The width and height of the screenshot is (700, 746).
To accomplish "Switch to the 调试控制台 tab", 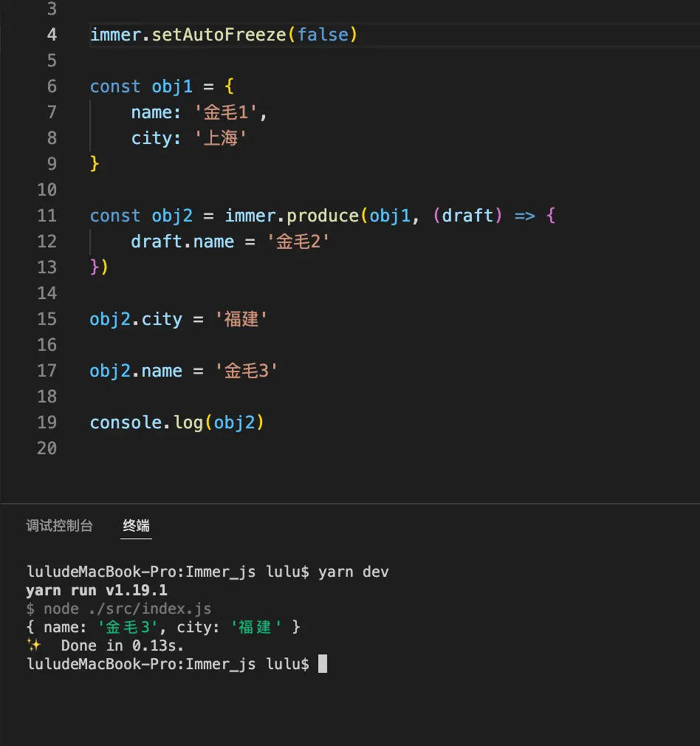I will click(x=60, y=526).
